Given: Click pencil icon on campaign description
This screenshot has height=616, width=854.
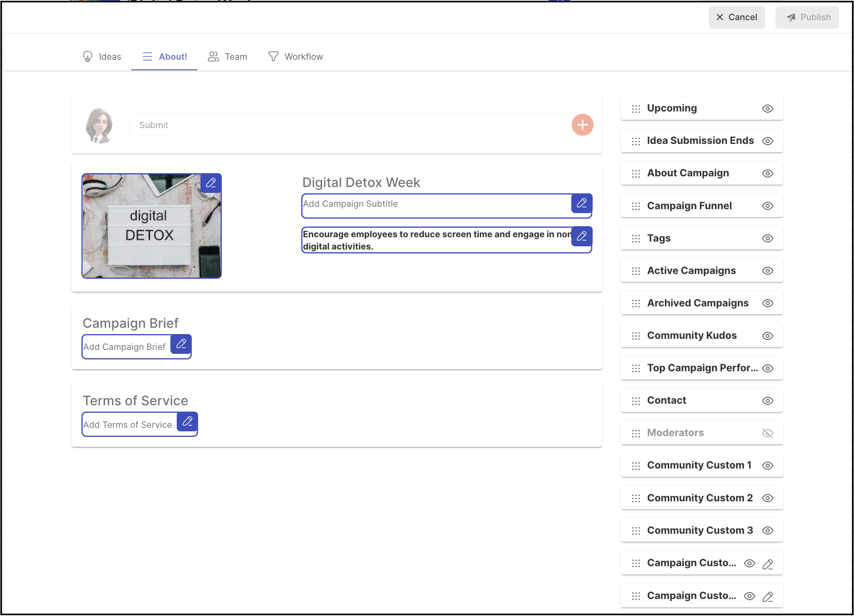Looking at the screenshot, I should click(582, 236).
